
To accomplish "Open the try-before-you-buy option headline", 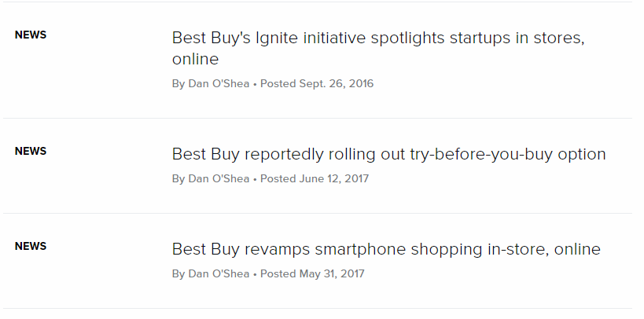I will [x=389, y=154].
